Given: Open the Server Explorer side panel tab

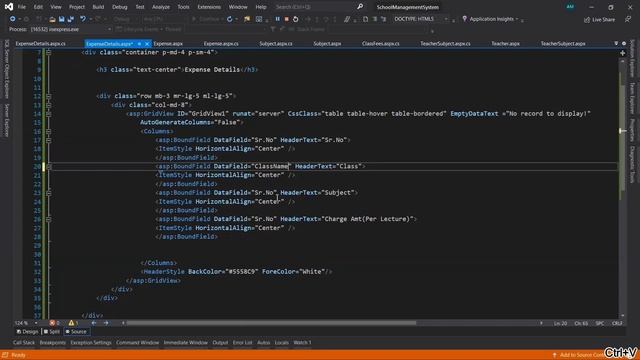Looking at the screenshot, I should (x=7, y=120).
